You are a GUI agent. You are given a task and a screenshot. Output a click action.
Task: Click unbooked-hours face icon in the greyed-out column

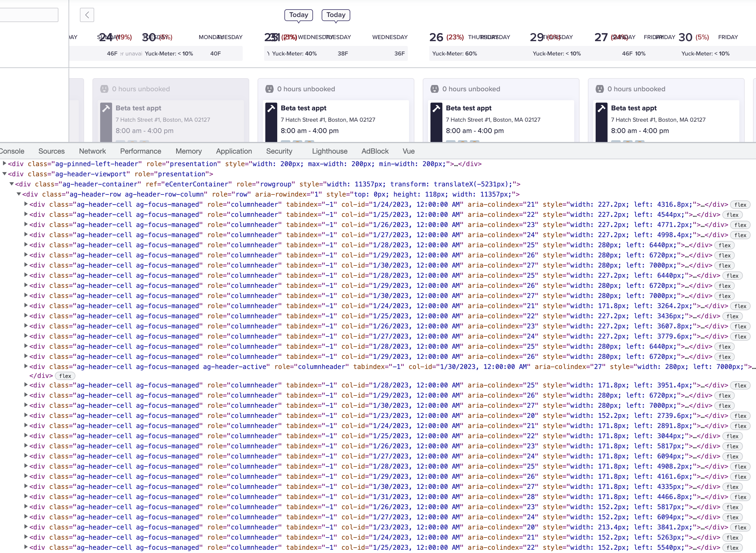coord(104,89)
